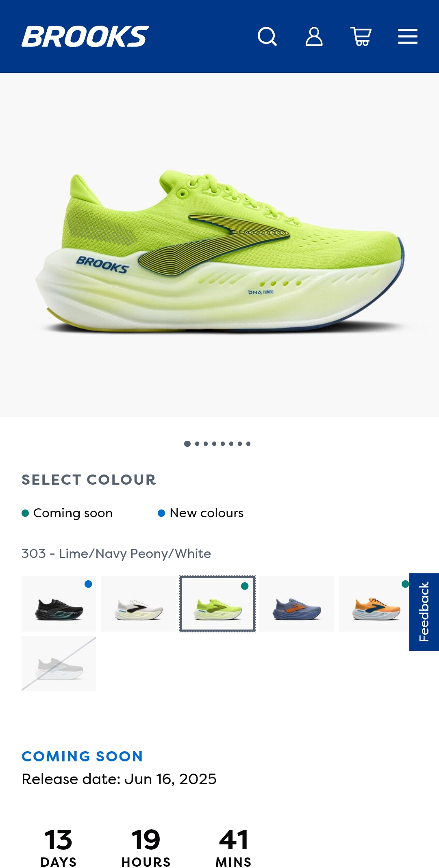Select the Lime/Navy Peony/White swatch
Image resolution: width=439 pixels, height=868 pixels.
[x=217, y=604]
